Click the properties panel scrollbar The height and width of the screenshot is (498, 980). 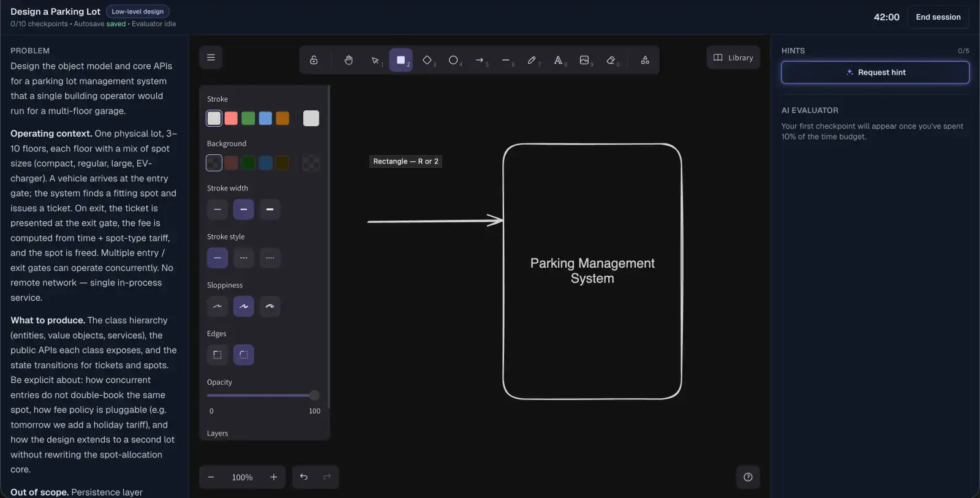point(329,247)
